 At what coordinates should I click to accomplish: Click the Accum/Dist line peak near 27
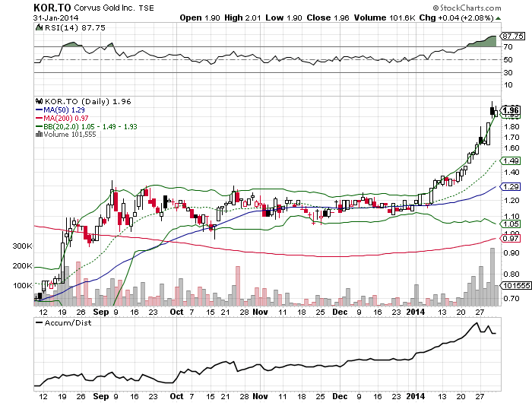tap(477, 323)
